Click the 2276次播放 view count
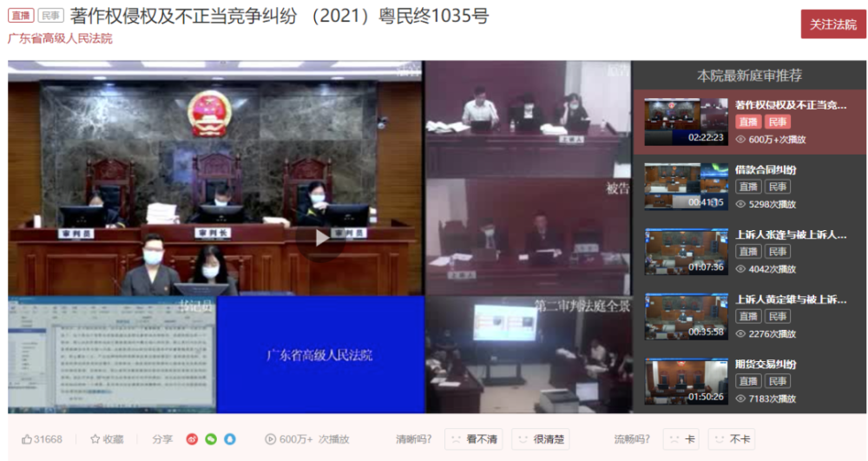This screenshot has height=461, width=868. pos(773,333)
